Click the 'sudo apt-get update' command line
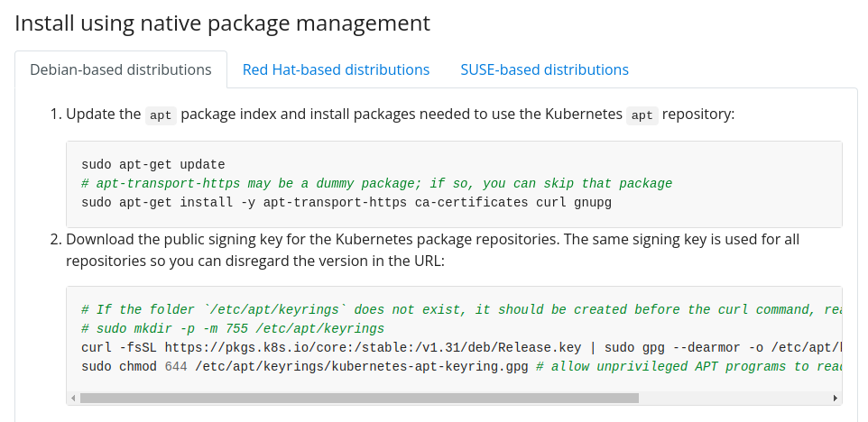Screen dimensions: 868x422 click(153, 165)
